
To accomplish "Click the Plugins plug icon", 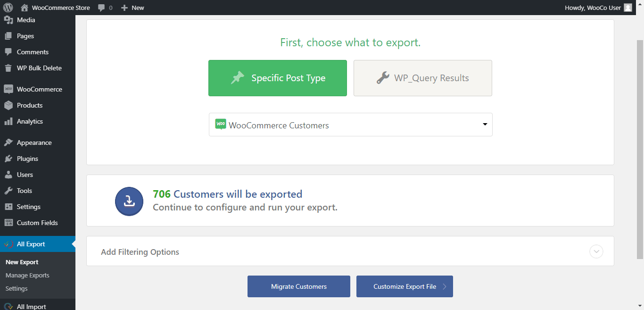I will 8,159.
